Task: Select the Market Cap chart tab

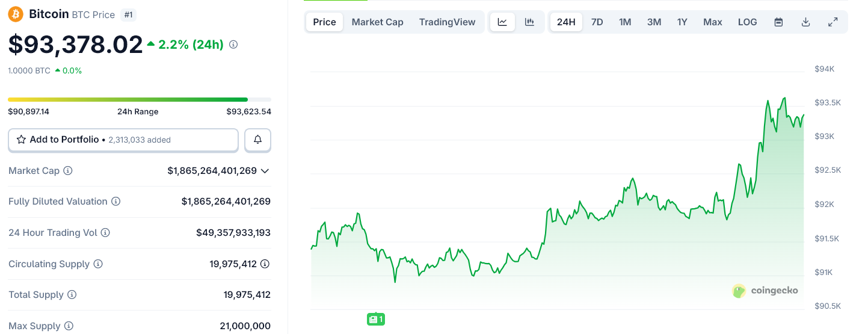Action: coord(378,22)
